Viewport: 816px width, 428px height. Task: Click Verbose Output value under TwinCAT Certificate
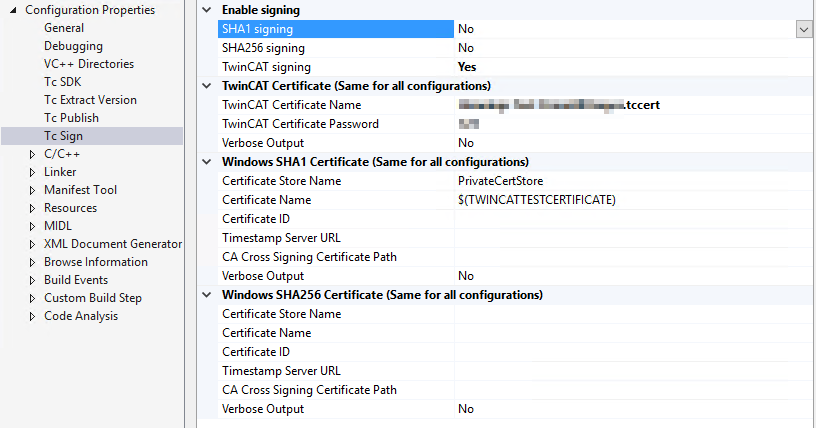466,143
